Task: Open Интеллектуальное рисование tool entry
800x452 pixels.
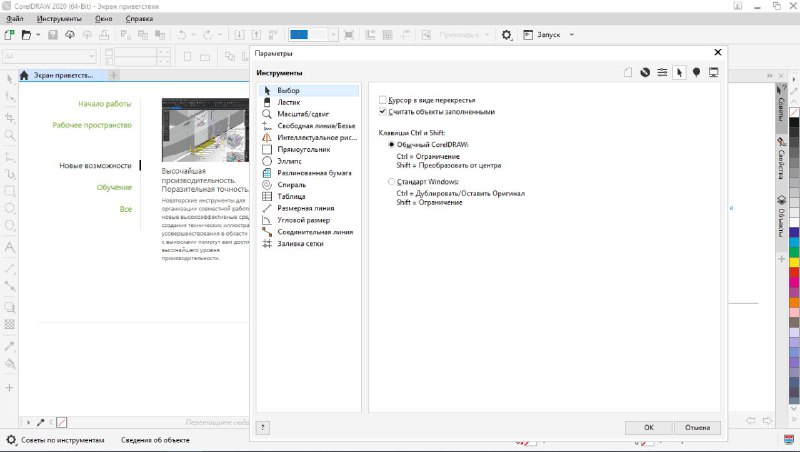Action: pyautogui.click(x=309, y=137)
